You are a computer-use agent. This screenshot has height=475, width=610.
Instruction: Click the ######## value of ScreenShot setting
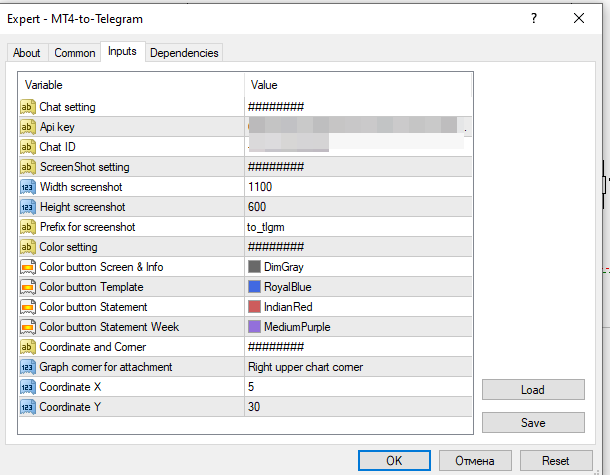point(276,167)
